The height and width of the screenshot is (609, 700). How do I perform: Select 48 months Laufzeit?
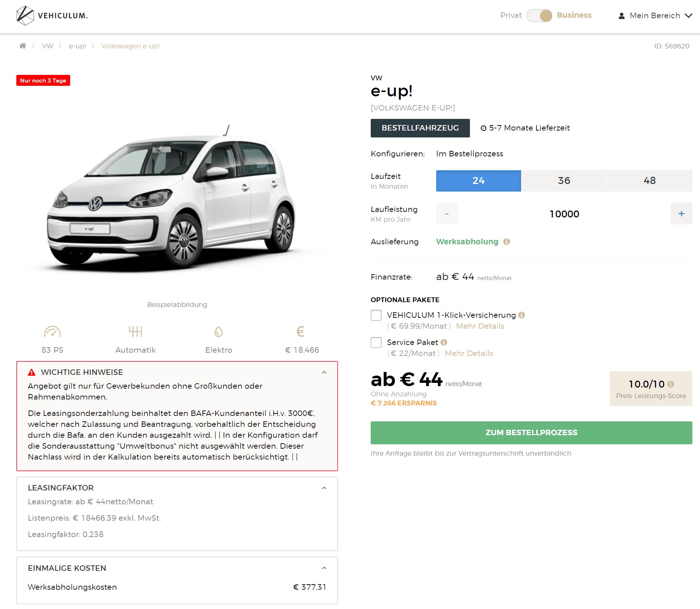650,181
